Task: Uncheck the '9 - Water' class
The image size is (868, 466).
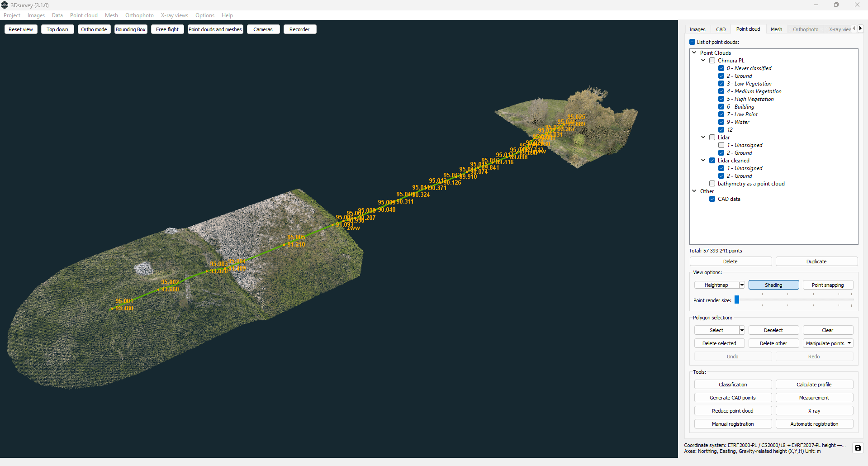Action: pyautogui.click(x=721, y=122)
